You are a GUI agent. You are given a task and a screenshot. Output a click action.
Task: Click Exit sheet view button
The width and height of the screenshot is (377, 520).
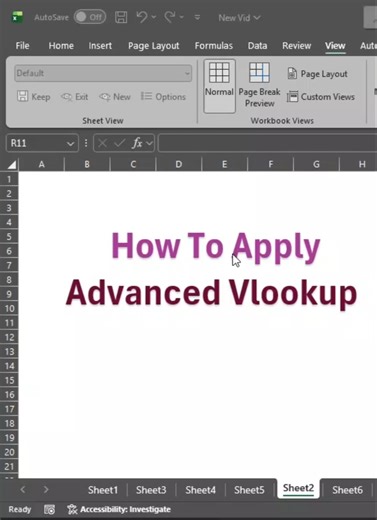(75, 97)
